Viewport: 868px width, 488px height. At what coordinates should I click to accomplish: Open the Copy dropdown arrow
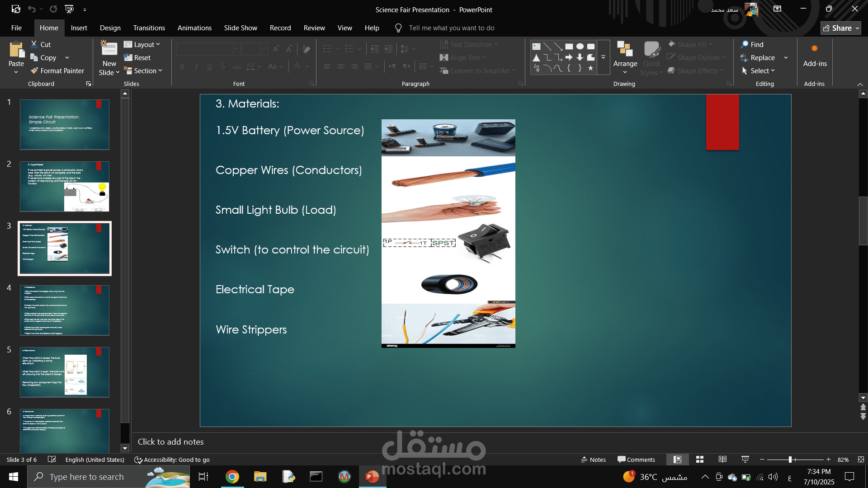[67, 57]
